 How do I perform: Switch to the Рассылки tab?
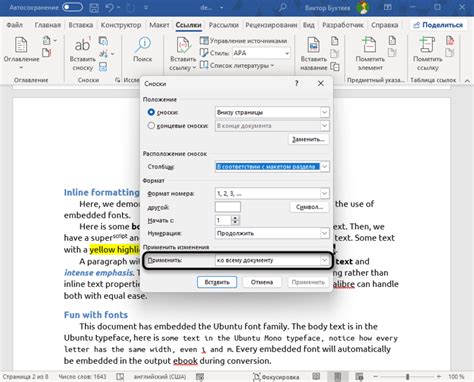(x=224, y=25)
